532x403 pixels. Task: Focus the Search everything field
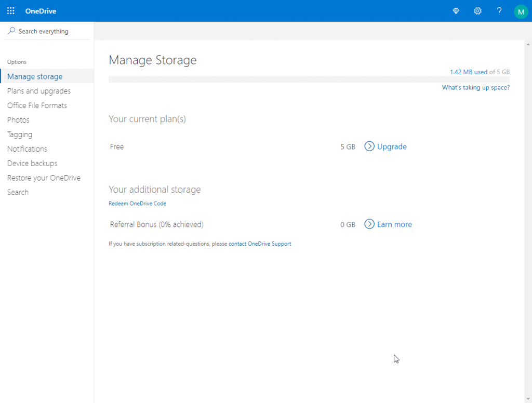pyautogui.click(x=47, y=31)
